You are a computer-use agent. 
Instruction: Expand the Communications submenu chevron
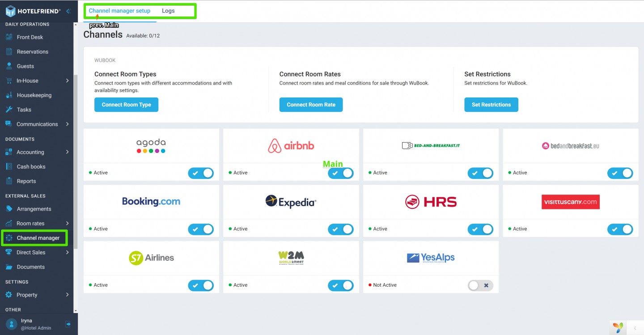click(67, 124)
